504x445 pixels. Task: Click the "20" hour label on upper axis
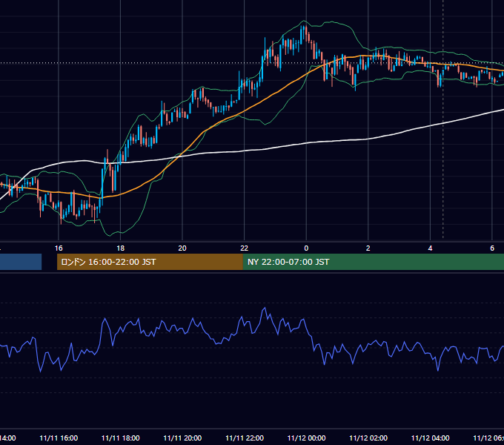182,248
